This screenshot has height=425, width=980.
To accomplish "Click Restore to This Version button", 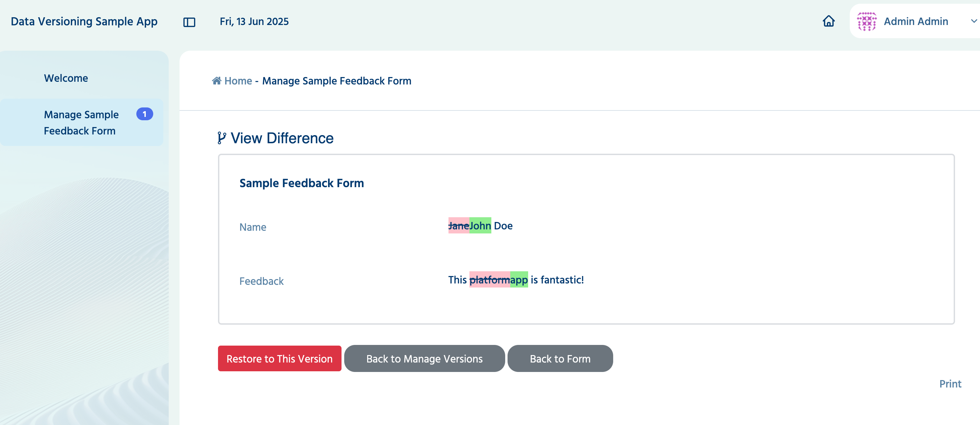I will coord(280,358).
